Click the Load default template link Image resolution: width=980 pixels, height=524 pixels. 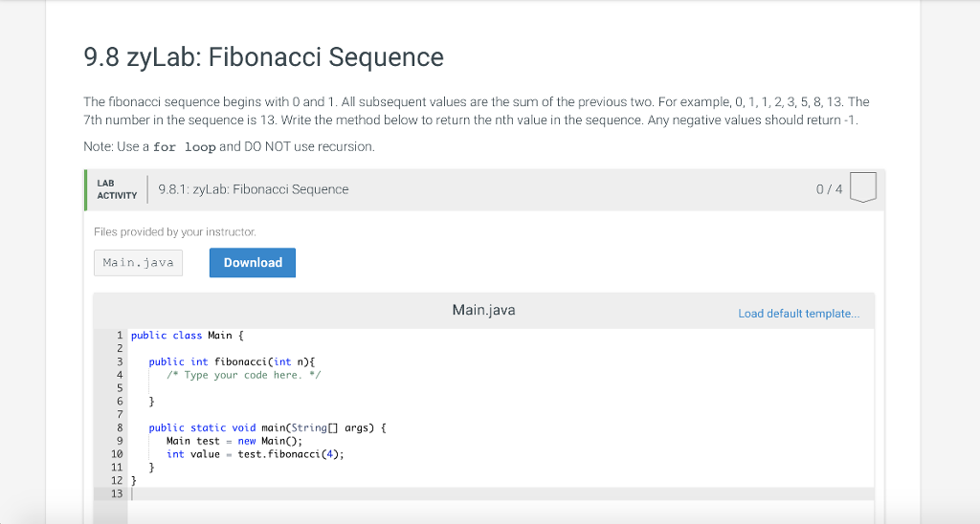(798, 314)
